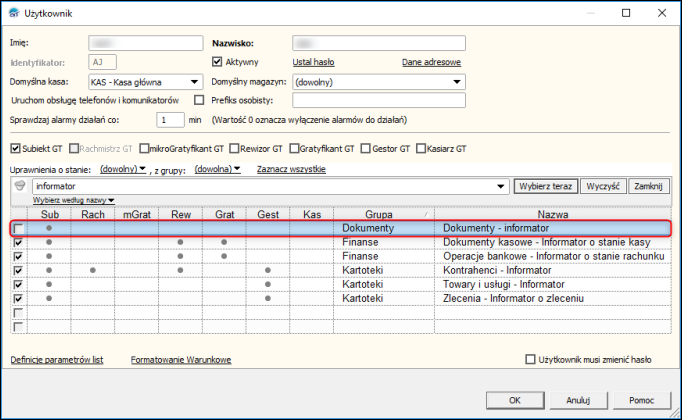The width and height of the screenshot is (682, 420).
Task: Sort by the Rach column header
Action: click(x=93, y=214)
